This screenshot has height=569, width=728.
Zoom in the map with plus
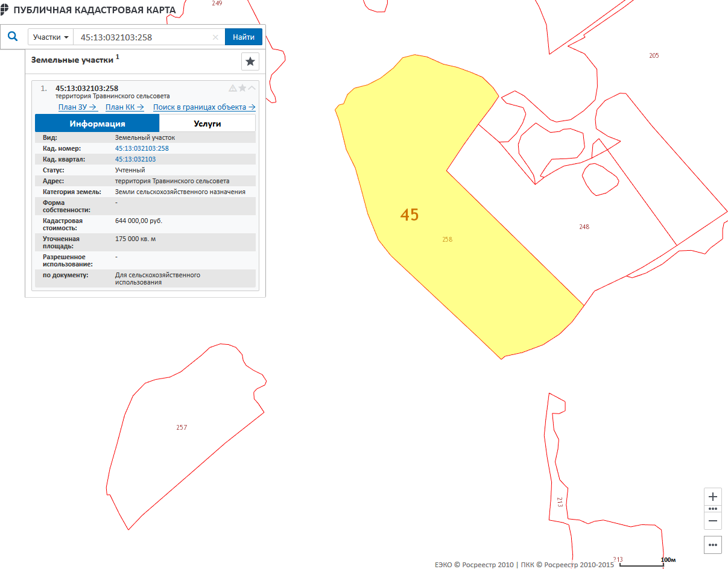(713, 497)
